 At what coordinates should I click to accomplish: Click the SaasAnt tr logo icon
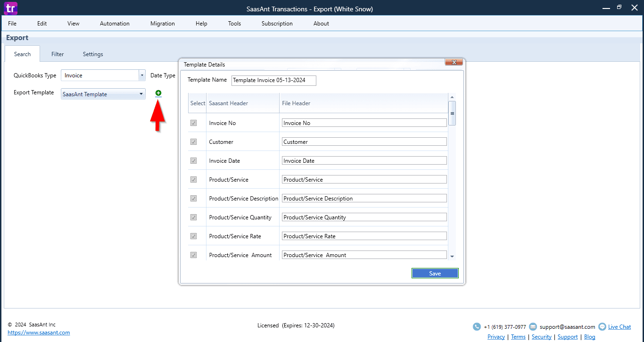(10, 8)
